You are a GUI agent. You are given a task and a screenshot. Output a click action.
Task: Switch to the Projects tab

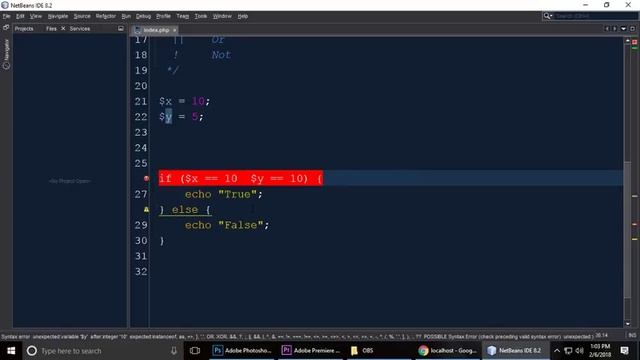pos(24,29)
